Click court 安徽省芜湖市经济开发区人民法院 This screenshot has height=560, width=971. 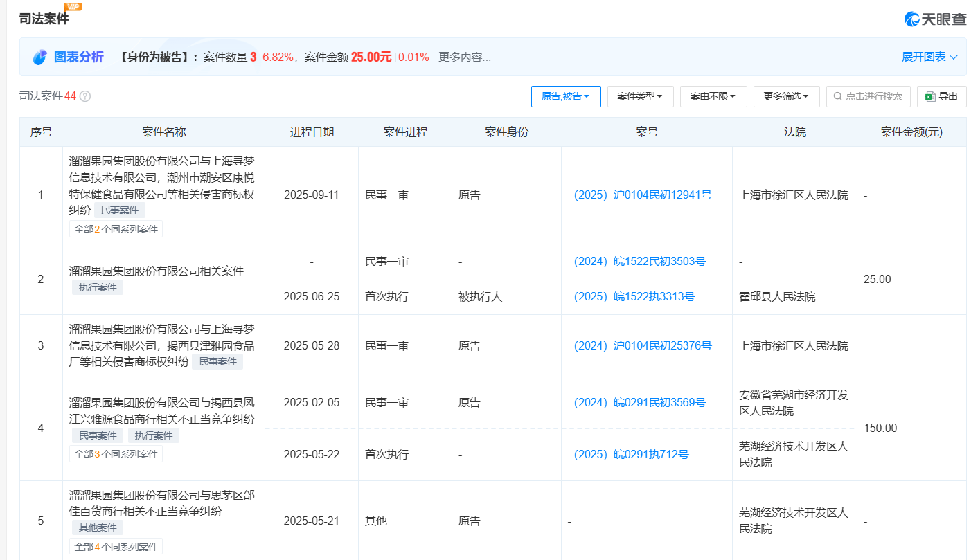[794, 403]
